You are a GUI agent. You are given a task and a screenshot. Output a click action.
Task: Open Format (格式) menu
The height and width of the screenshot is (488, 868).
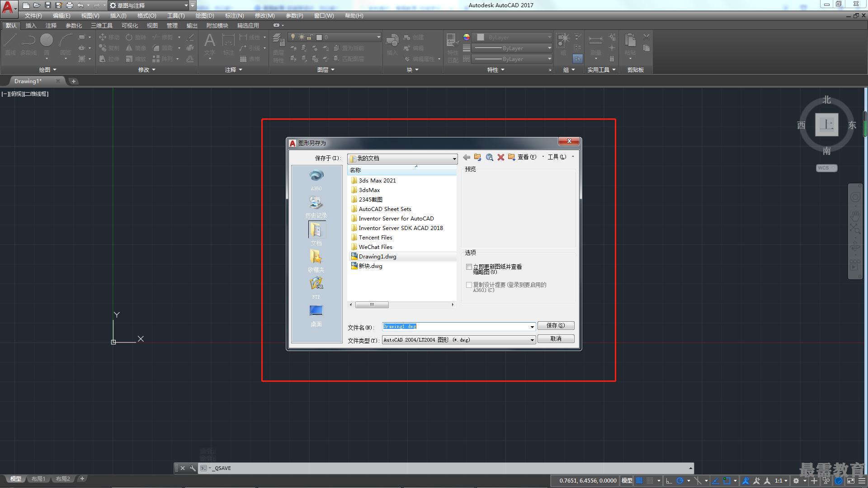(x=146, y=16)
